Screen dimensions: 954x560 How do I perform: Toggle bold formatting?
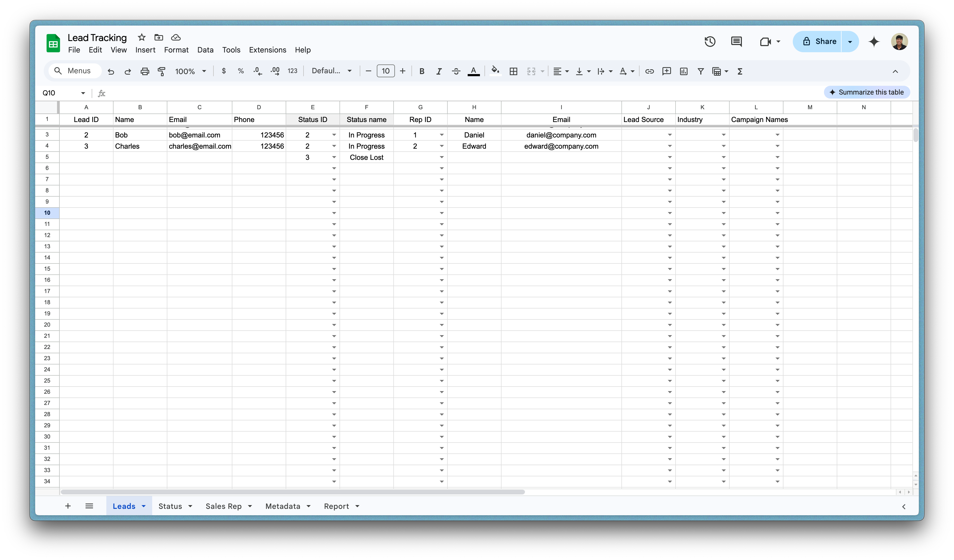pos(422,71)
